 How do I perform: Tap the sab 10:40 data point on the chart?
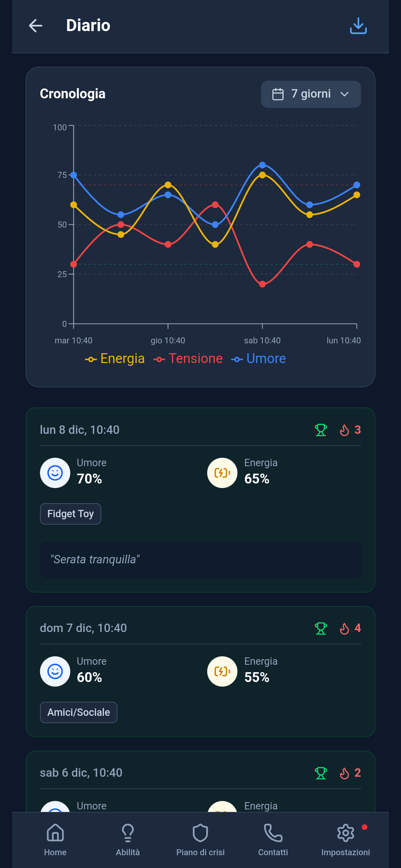pyautogui.click(x=262, y=165)
